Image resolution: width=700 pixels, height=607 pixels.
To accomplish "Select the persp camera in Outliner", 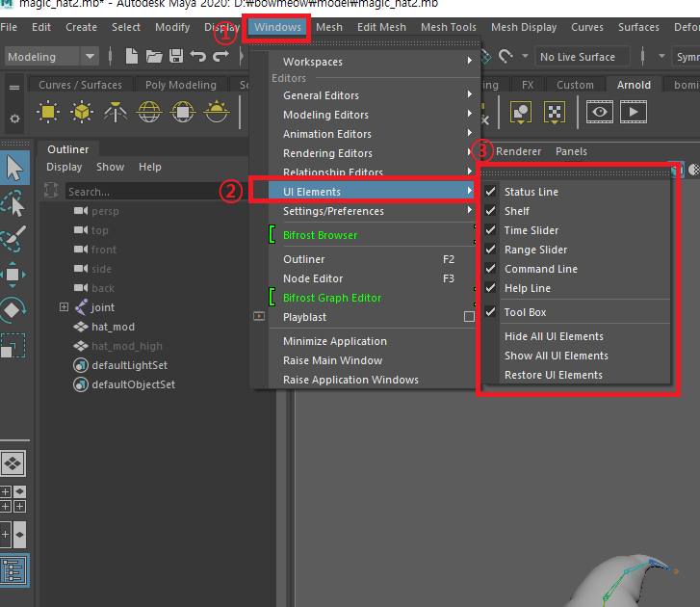I will (x=105, y=211).
